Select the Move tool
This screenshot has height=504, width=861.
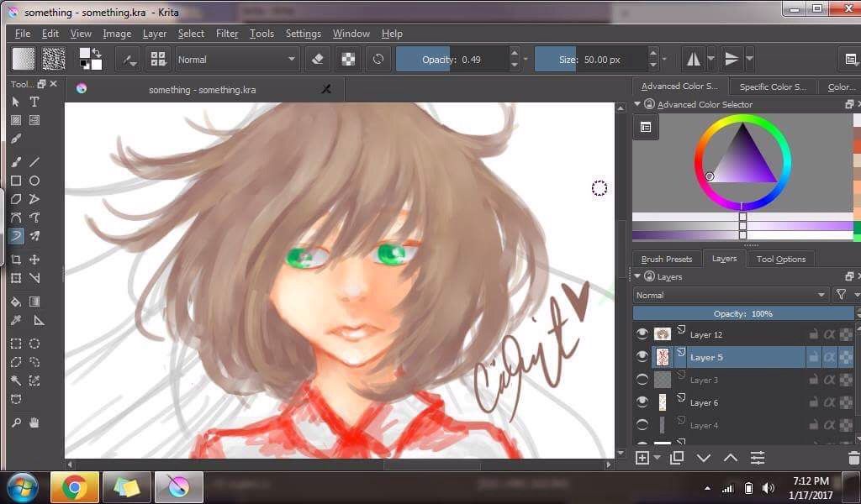[x=34, y=260]
